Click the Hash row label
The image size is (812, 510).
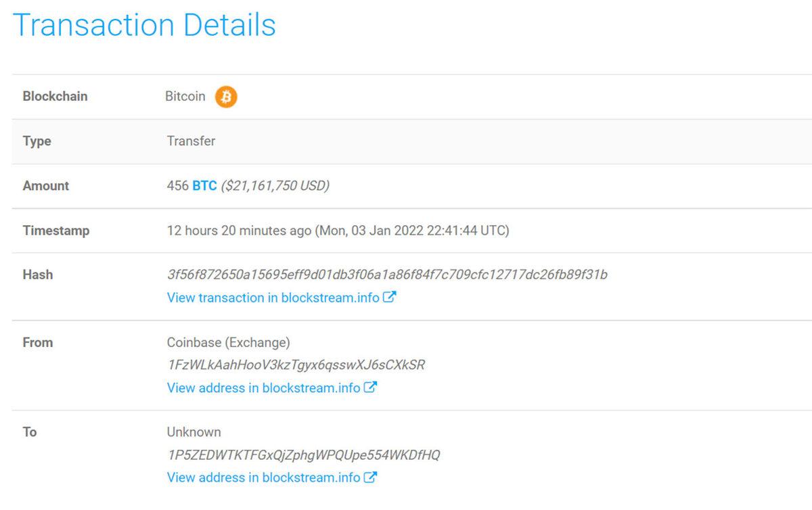pyautogui.click(x=37, y=275)
